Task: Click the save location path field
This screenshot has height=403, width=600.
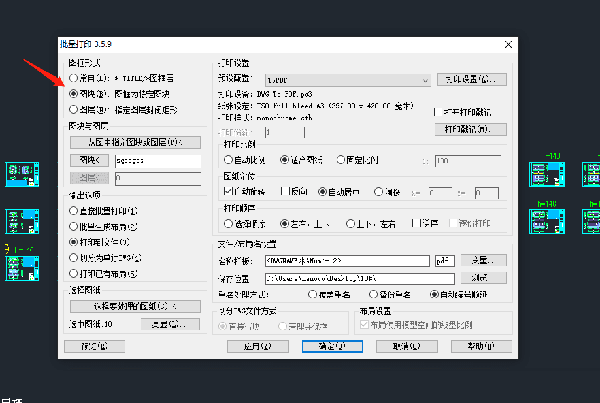Action: pyautogui.click(x=360, y=279)
